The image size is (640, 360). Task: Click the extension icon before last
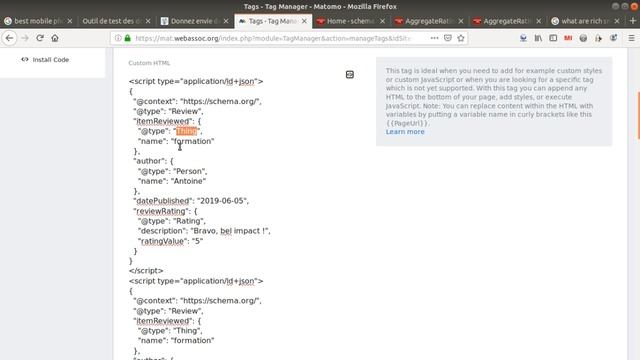tap(598, 38)
